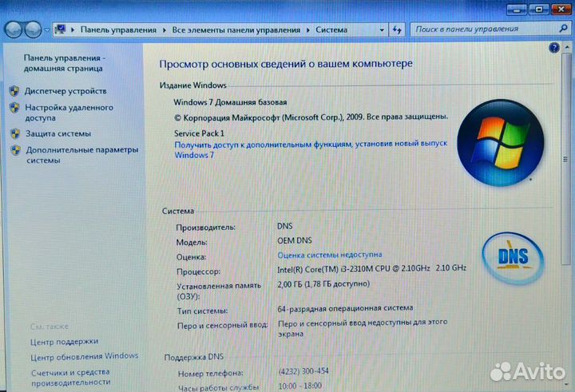Expand arrow after Панель управления breadcrumb
This screenshot has height=392, width=575.
coord(164,30)
